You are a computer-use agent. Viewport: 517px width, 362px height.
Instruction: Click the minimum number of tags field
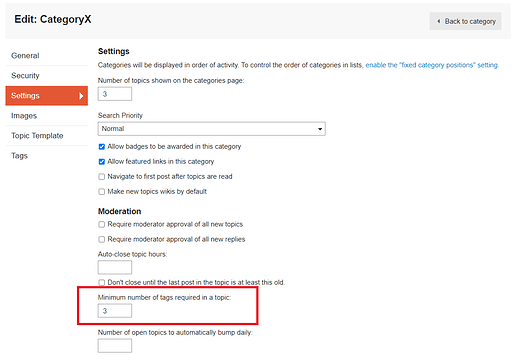115,311
